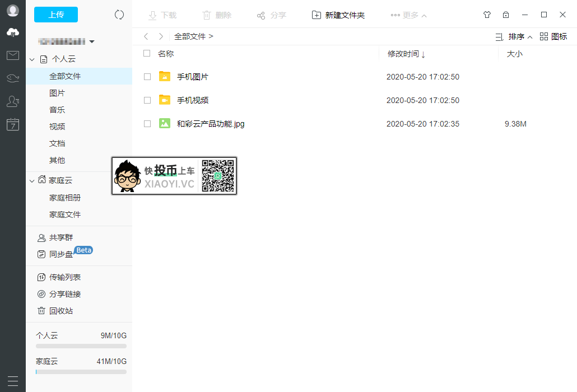
Task: Collapse the 个人云 tree section
Action: pyautogui.click(x=32, y=59)
